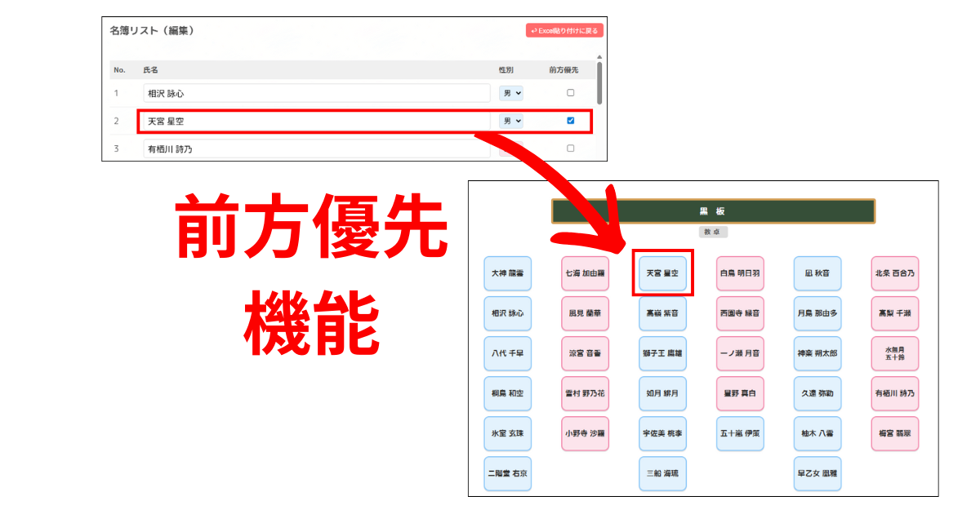Viewport: 980px width, 514px height.
Task: Click the 教卓 teacher desk label
Action: [x=712, y=232]
